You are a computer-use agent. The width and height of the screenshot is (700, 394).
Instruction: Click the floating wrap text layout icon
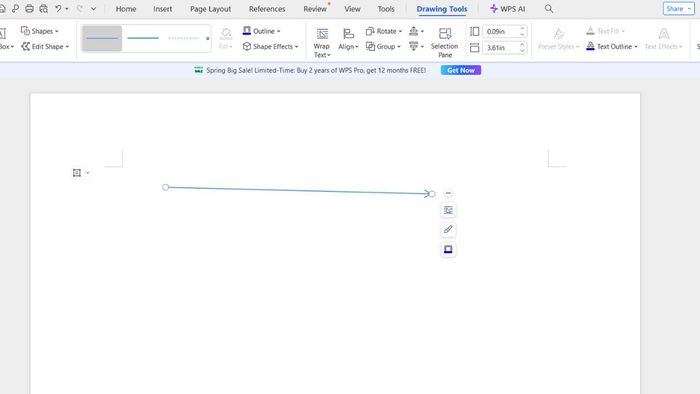(448, 210)
